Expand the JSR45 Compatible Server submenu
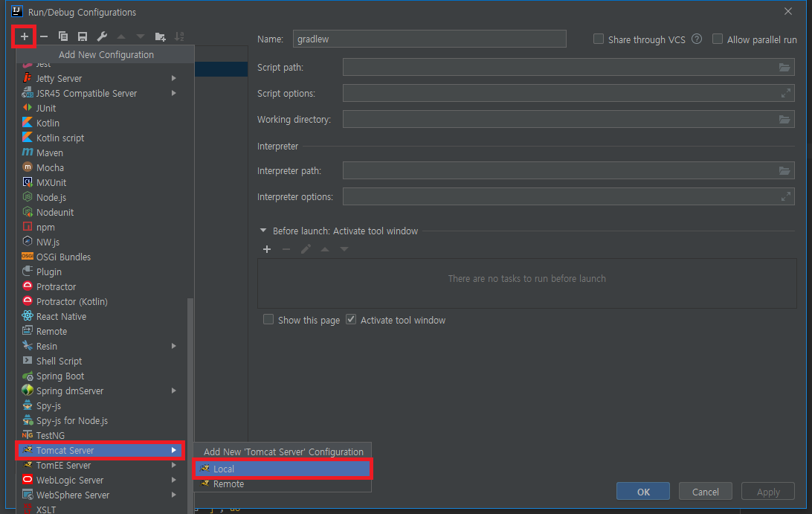 174,93
